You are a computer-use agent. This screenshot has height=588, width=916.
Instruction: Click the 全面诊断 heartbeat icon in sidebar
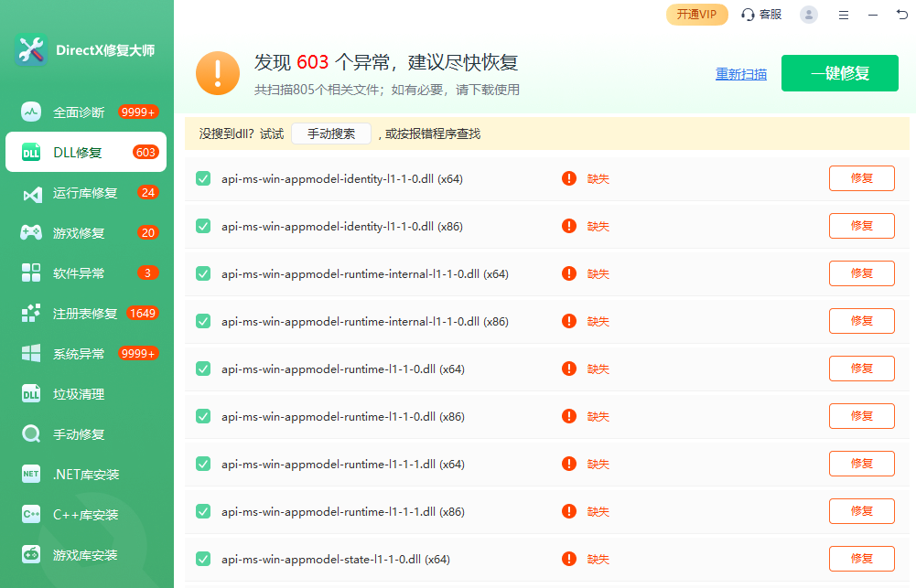pos(31,112)
